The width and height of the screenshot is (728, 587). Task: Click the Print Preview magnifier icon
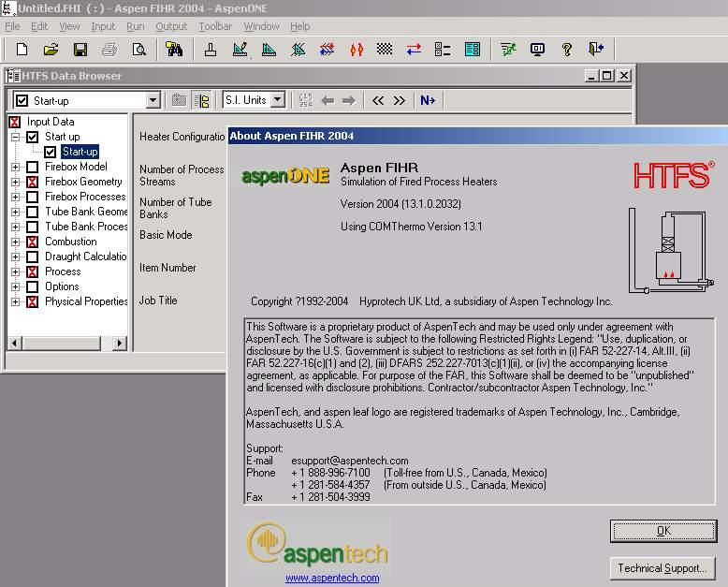(x=138, y=50)
